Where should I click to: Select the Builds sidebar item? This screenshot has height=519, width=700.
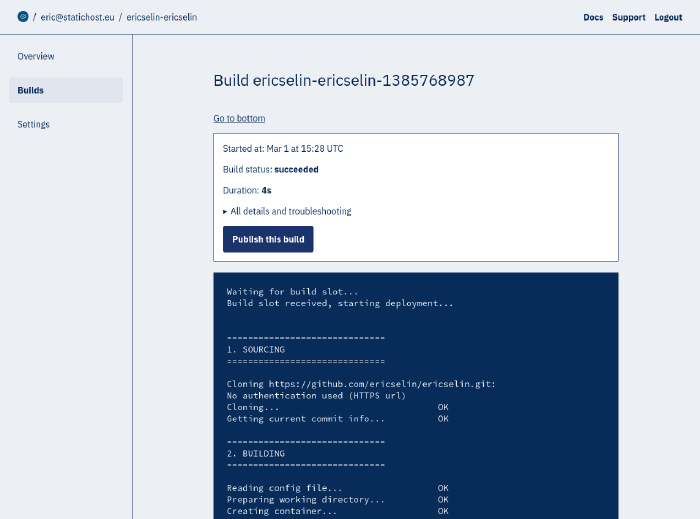click(x=31, y=90)
